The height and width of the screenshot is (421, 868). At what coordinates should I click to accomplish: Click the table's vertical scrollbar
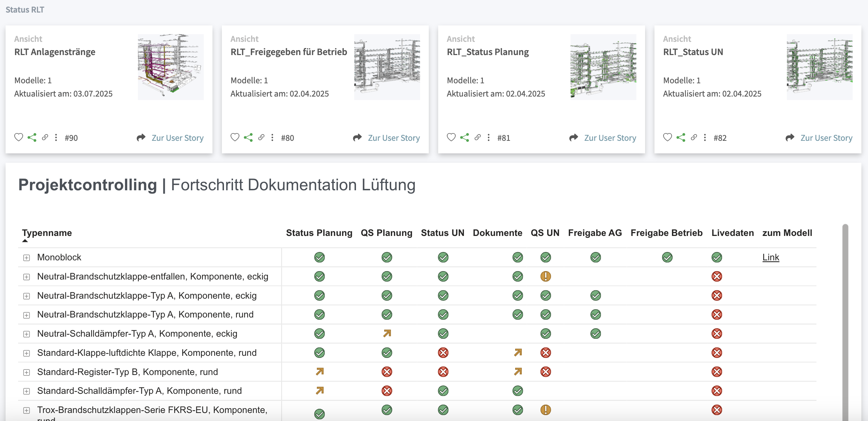[845, 314]
